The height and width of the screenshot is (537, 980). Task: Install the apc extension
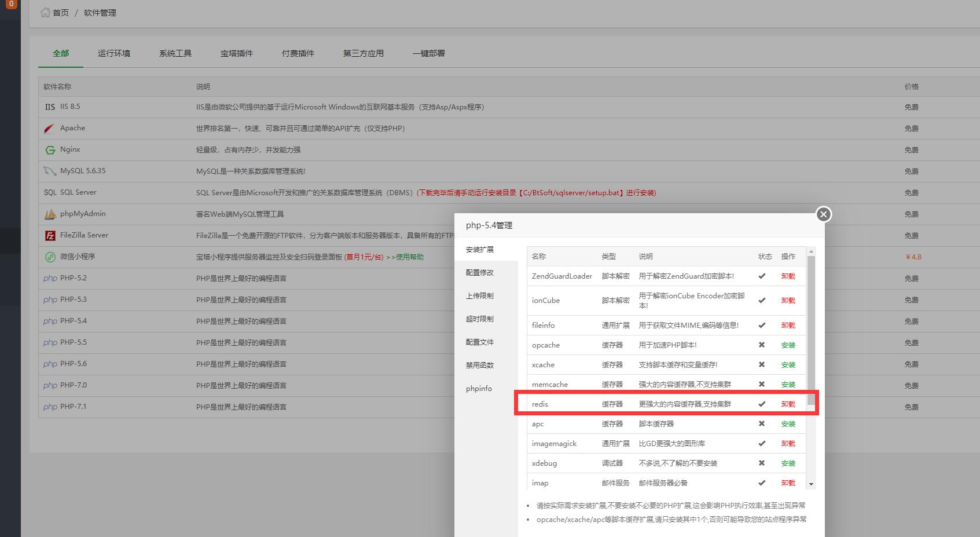coord(788,424)
